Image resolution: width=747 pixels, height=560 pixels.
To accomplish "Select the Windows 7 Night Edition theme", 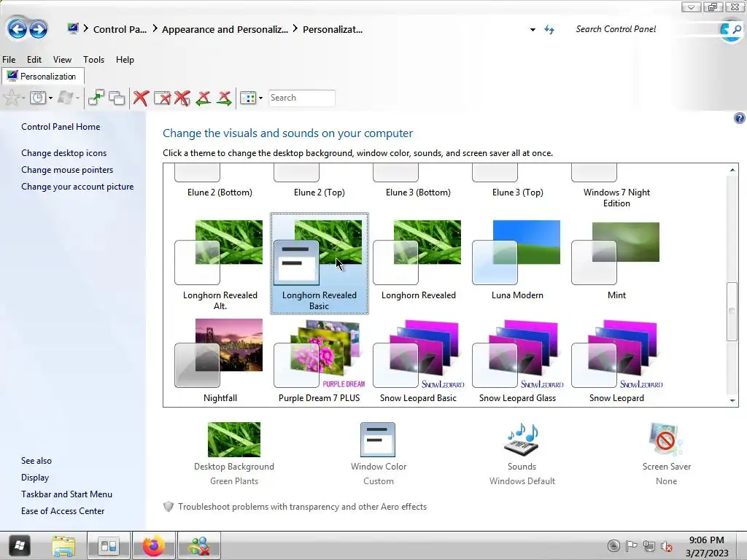I will pyautogui.click(x=616, y=186).
